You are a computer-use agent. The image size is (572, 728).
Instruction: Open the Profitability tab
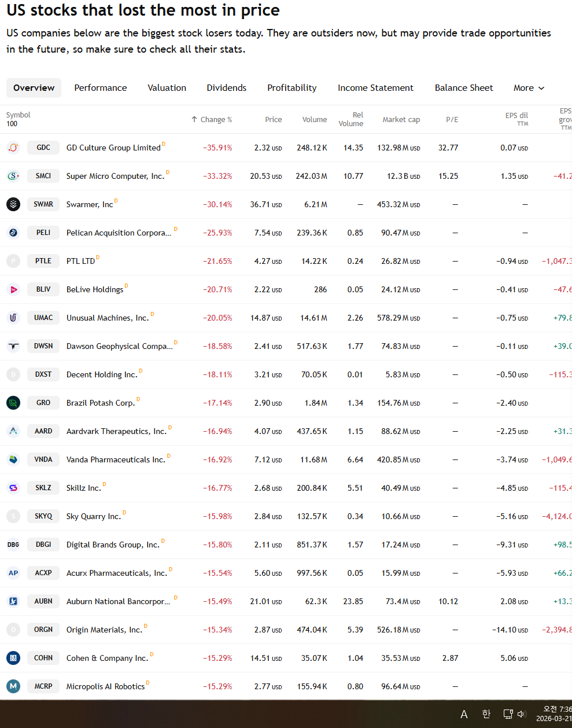click(x=292, y=88)
